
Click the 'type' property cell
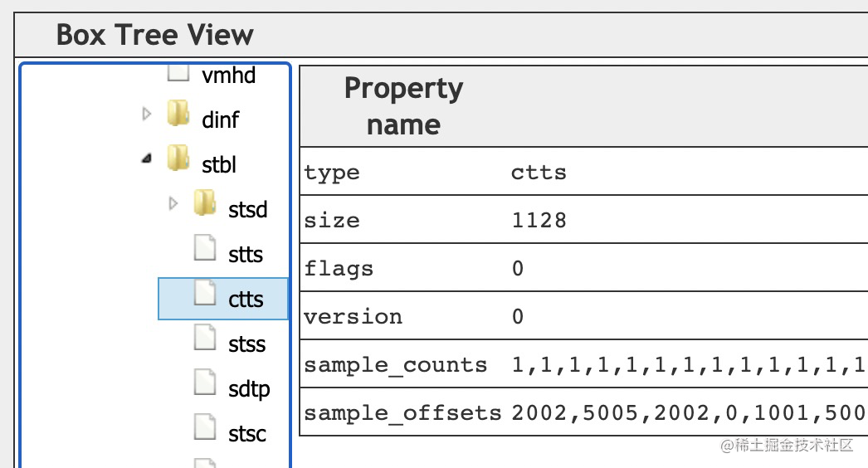(x=332, y=173)
